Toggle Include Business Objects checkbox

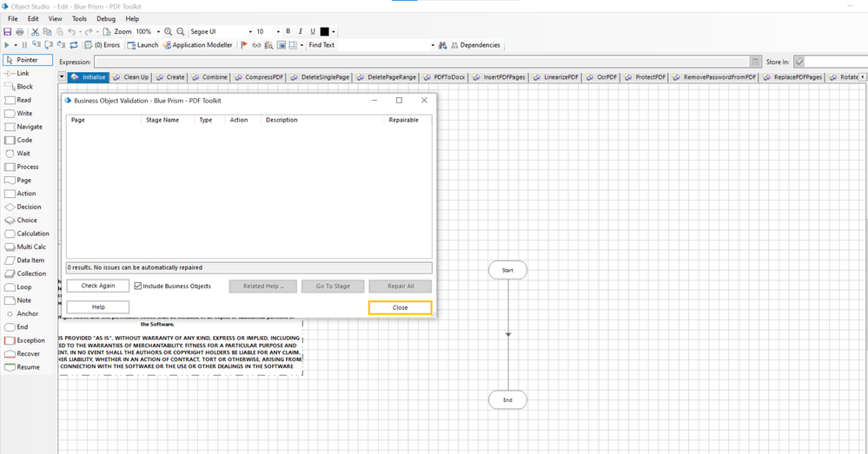(138, 286)
